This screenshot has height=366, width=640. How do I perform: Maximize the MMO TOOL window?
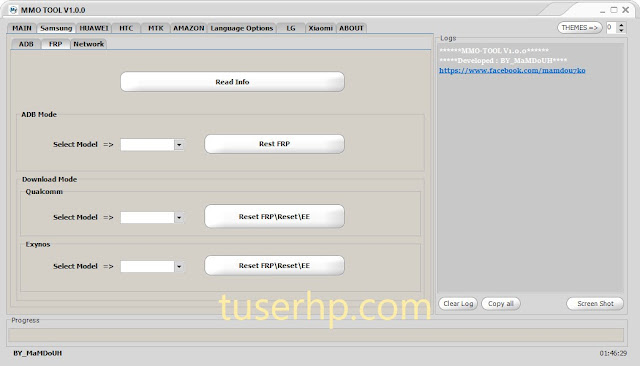tap(614, 10)
